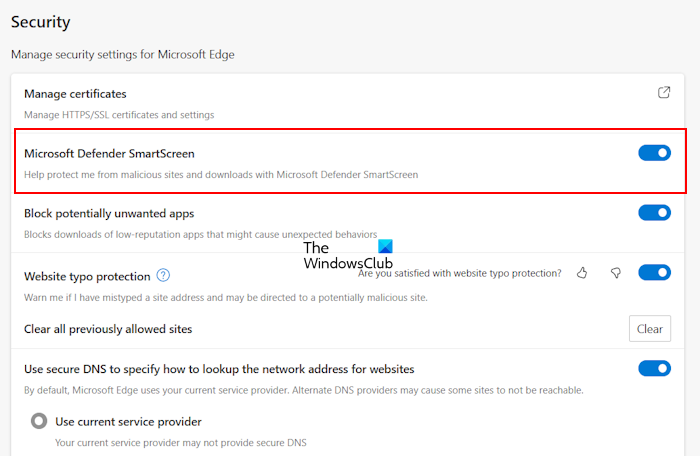700x456 pixels.
Task: Click "Use current service provider" label text
Action: tap(129, 422)
